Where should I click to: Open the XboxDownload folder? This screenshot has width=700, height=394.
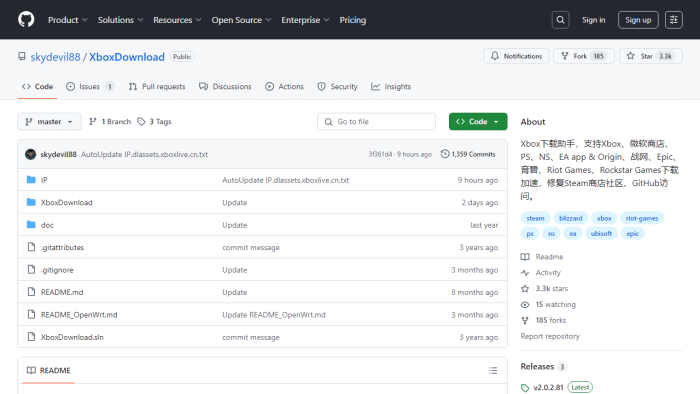pos(67,203)
